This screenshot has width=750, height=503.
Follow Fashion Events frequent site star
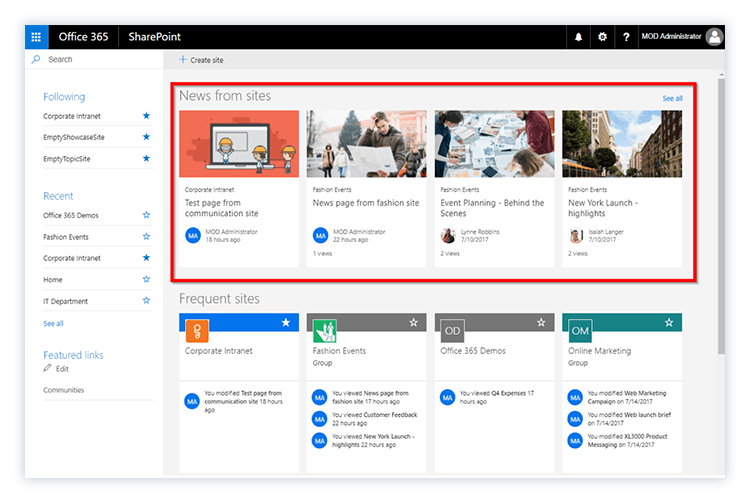click(413, 323)
